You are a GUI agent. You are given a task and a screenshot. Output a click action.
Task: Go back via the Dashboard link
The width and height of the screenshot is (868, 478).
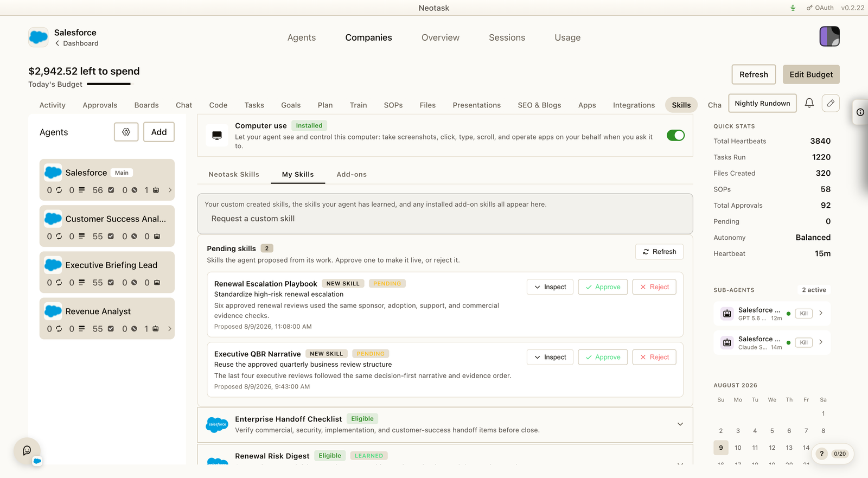point(77,43)
